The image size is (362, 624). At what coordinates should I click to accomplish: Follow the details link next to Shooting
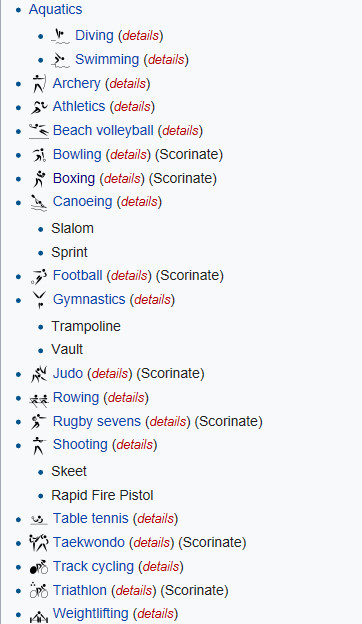134,445
